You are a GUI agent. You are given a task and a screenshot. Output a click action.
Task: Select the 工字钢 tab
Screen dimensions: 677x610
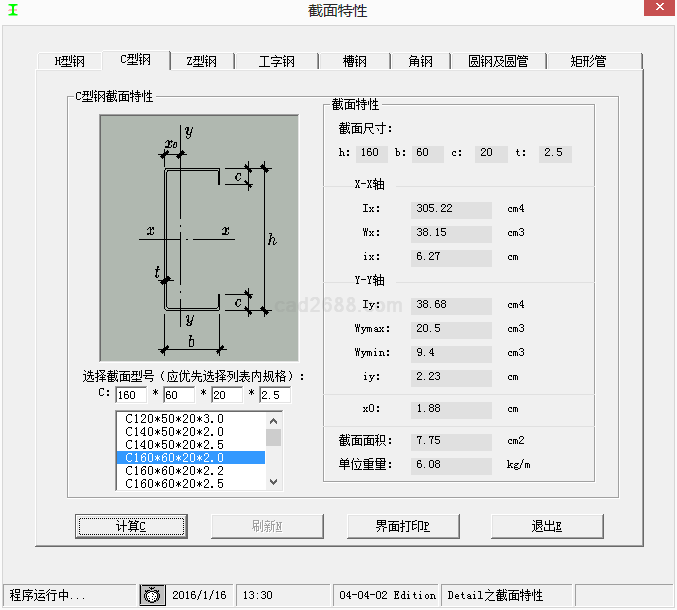[x=276, y=61]
